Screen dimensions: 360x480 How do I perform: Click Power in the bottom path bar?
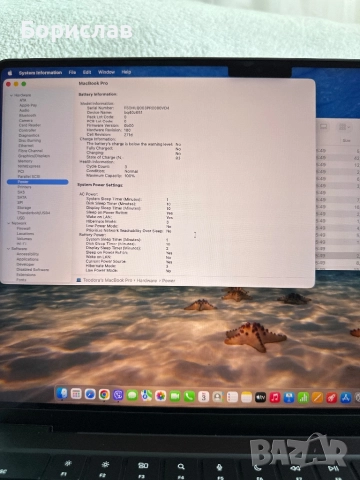[x=169, y=281]
